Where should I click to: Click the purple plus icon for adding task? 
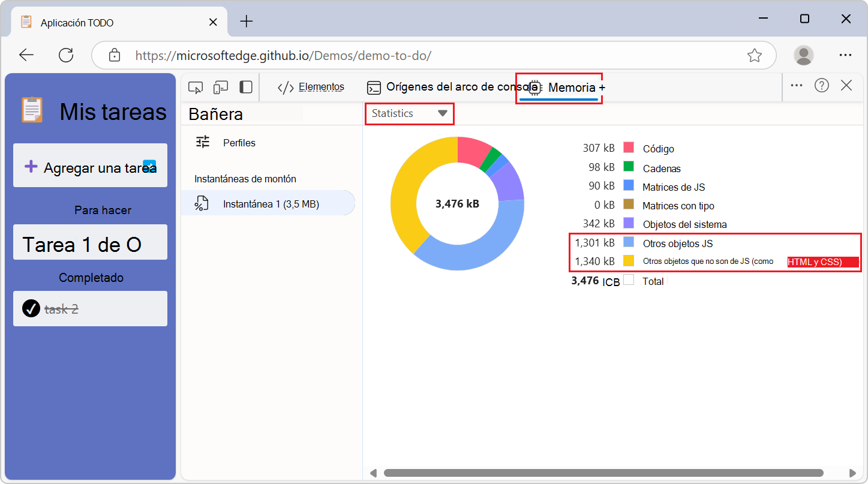tap(31, 167)
